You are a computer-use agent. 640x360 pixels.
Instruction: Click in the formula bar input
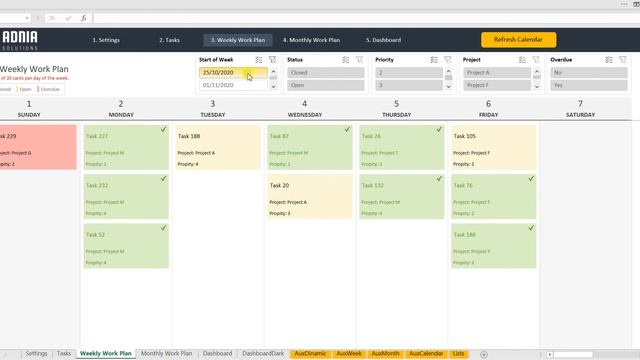coord(366,18)
